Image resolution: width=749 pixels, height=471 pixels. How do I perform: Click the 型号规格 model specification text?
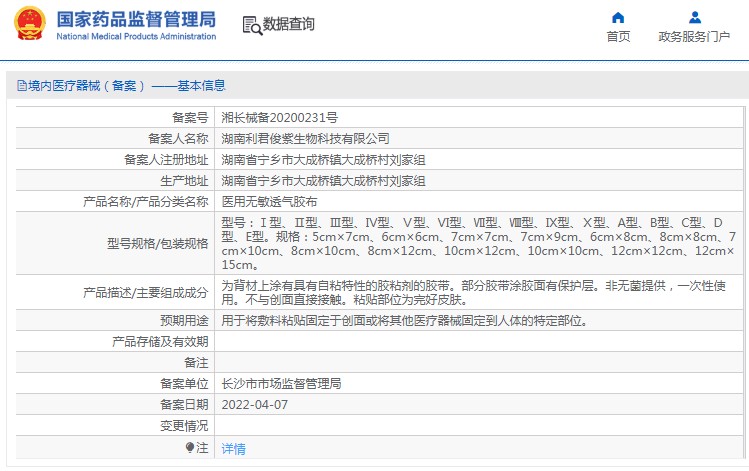478,244
